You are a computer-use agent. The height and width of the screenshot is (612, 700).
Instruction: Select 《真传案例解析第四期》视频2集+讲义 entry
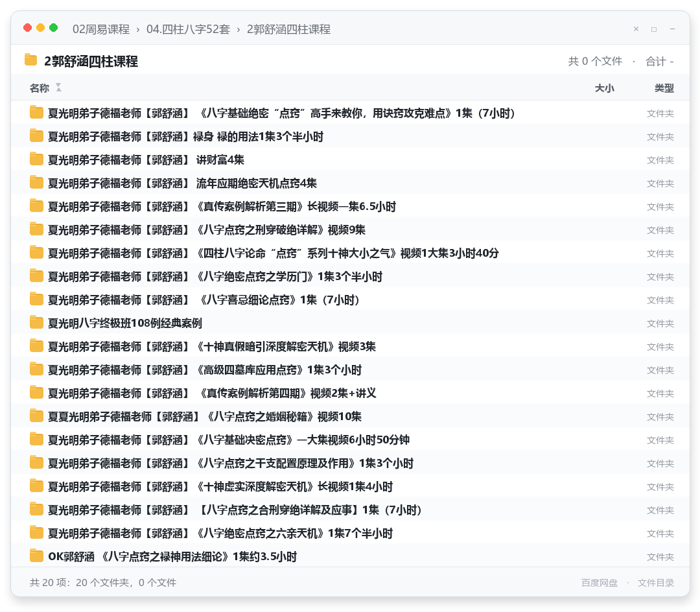[x=212, y=393]
